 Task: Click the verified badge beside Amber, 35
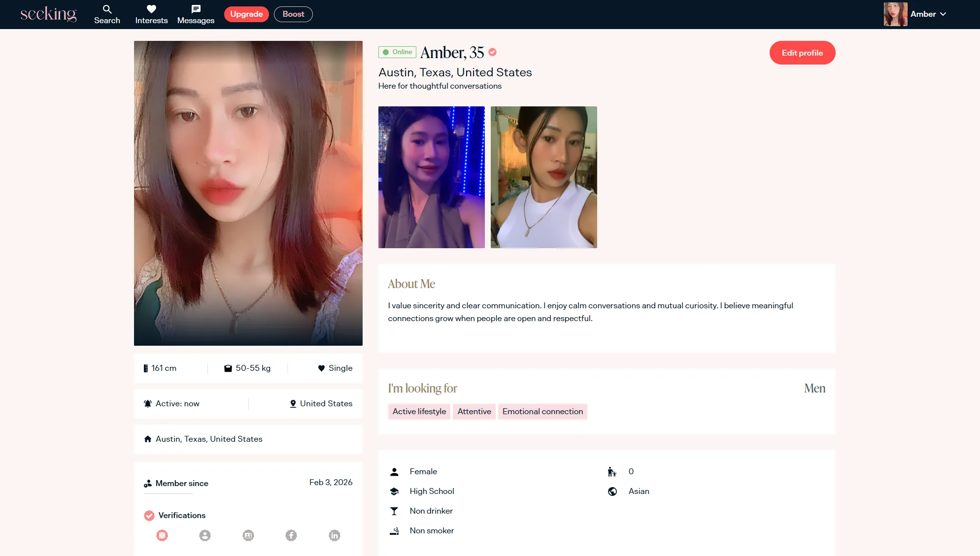coord(492,52)
